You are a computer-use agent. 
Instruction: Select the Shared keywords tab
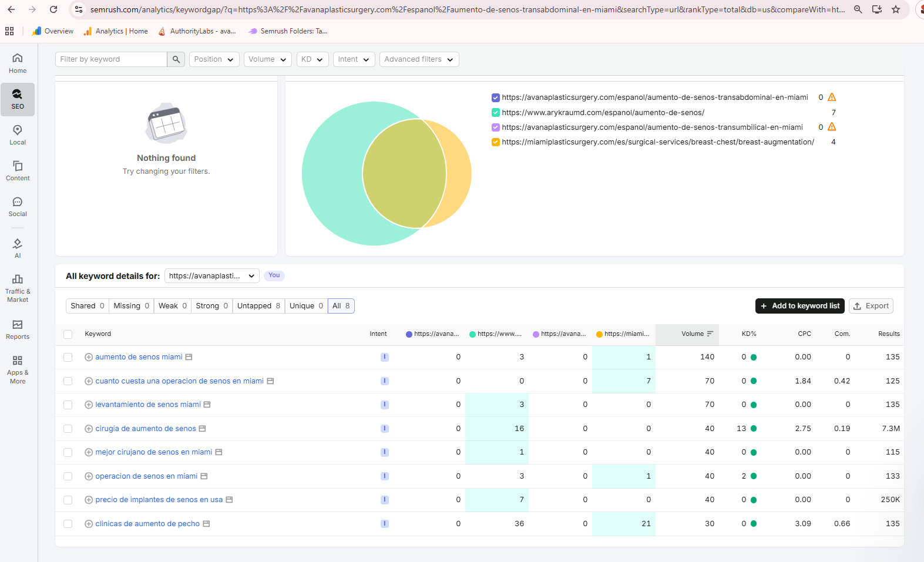pos(88,306)
